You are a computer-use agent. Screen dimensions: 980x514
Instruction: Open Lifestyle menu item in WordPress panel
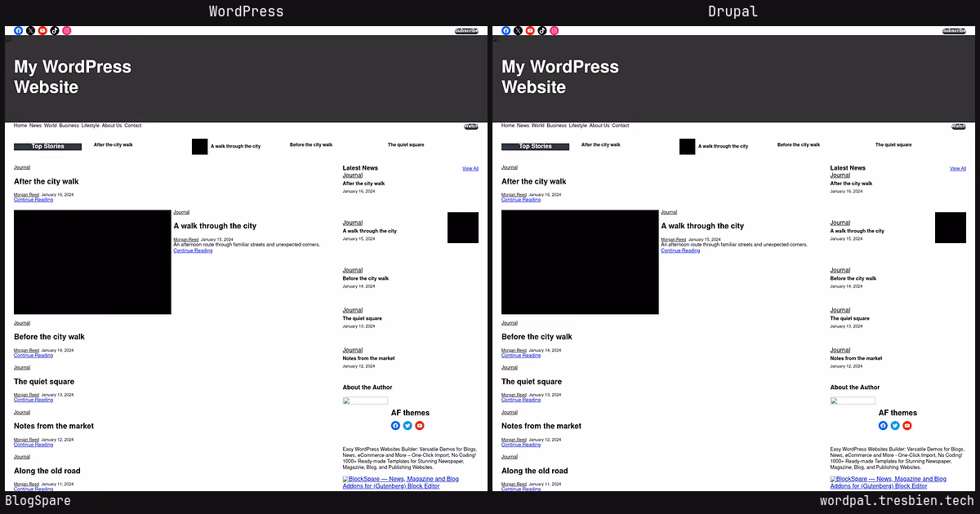[91, 126]
